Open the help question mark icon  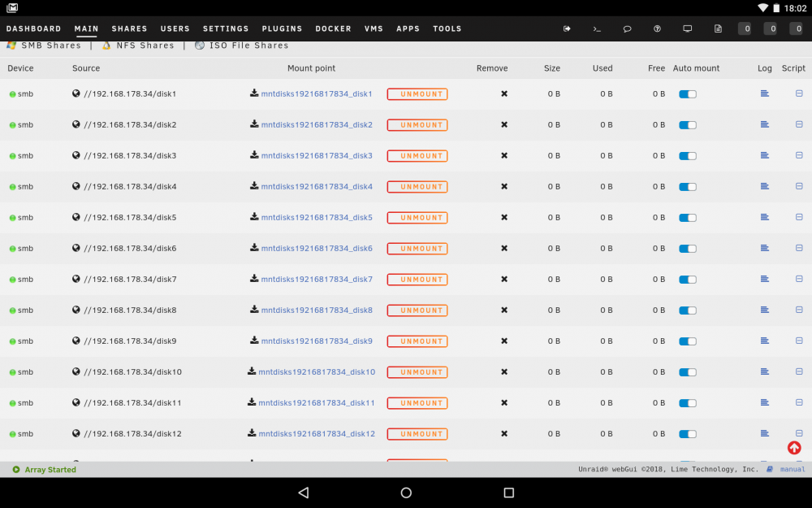(x=657, y=28)
